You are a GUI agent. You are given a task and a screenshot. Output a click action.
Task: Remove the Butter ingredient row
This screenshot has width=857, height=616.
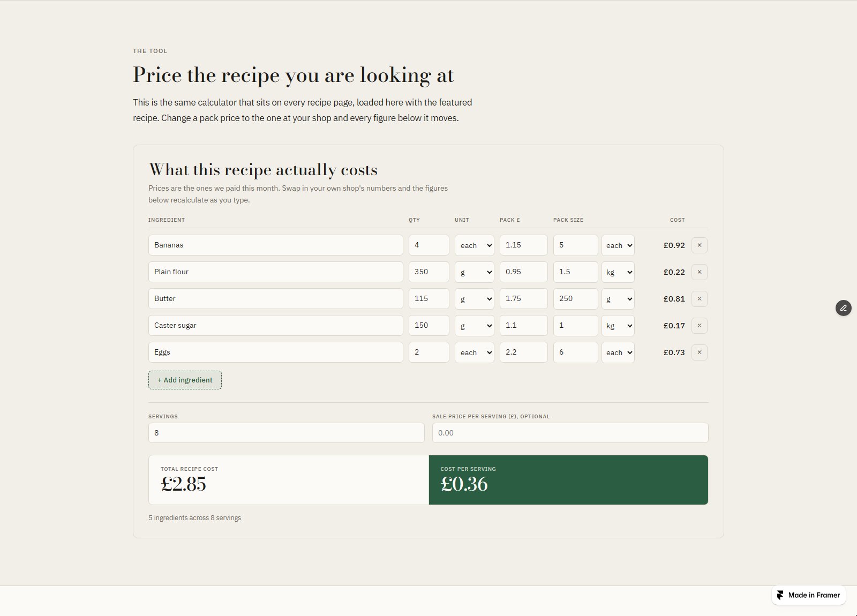point(699,299)
